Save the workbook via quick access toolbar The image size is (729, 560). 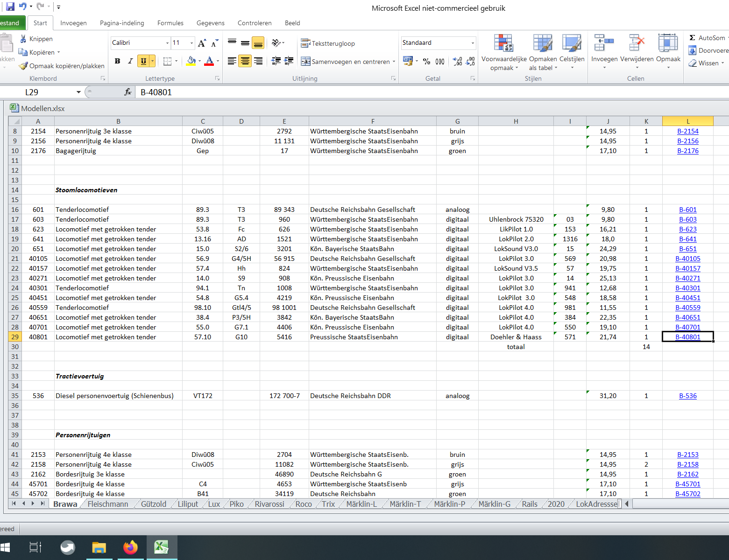[x=10, y=7]
